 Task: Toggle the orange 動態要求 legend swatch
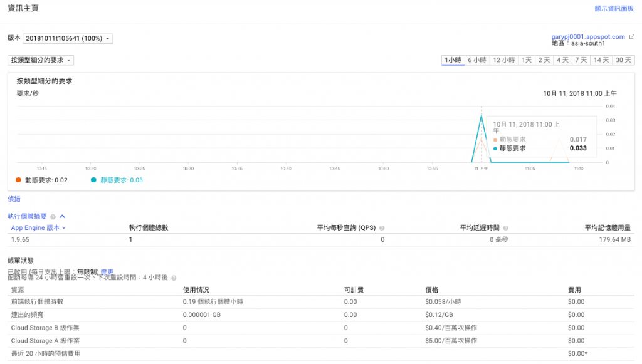pos(18,180)
